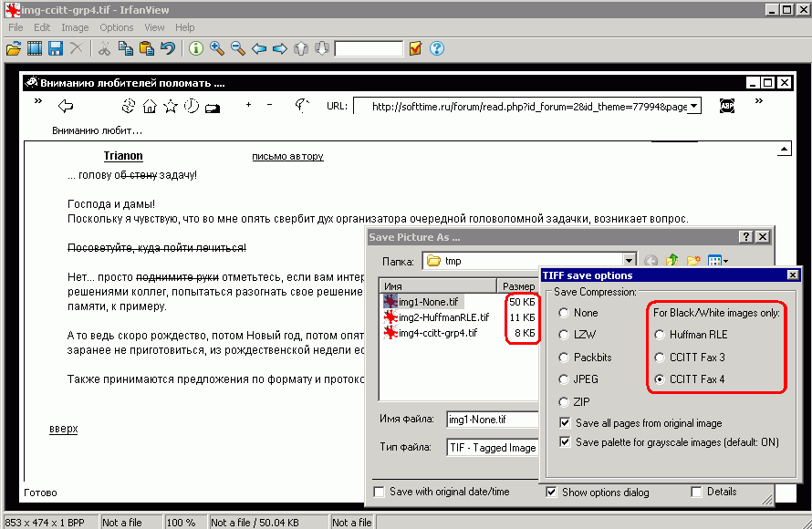The width and height of the screenshot is (812, 529).
Task: Click the History clock icon in browser
Action: pos(192,106)
